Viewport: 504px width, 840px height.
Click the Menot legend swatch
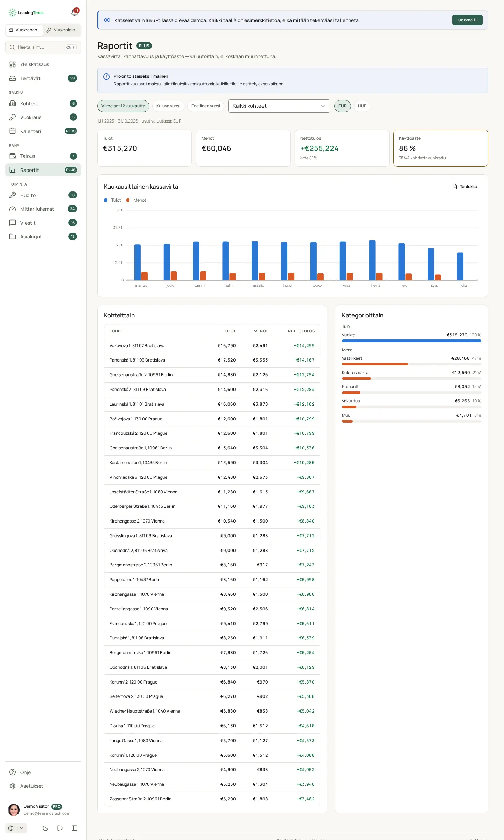pyautogui.click(x=128, y=200)
